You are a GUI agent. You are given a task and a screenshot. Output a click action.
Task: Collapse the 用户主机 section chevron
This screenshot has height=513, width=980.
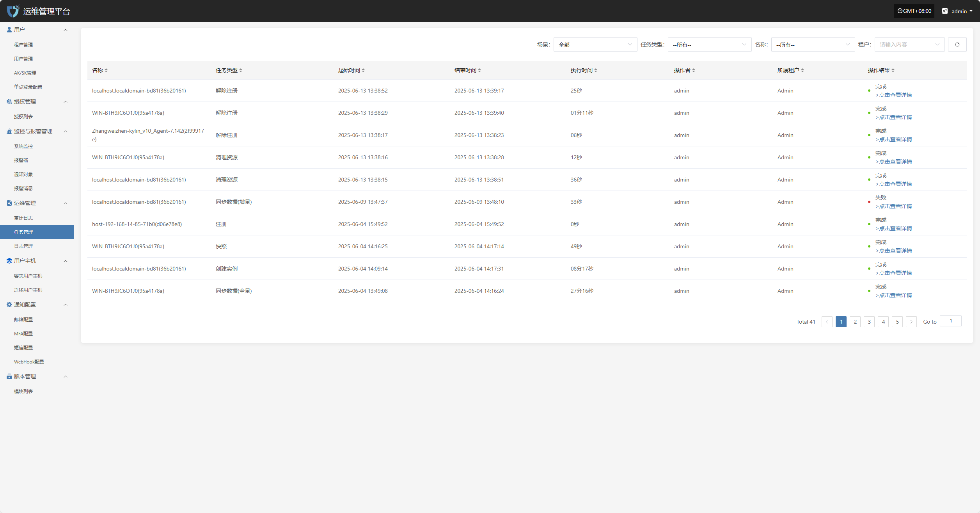(x=66, y=261)
